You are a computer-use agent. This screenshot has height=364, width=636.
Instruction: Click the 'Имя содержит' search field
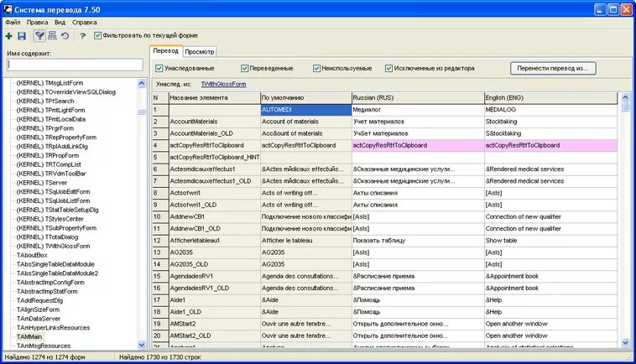(75, 65)
